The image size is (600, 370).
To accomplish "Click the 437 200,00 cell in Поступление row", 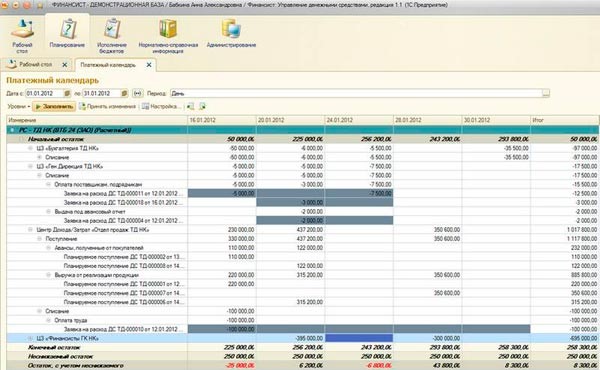I will click(x=290, y=239).
